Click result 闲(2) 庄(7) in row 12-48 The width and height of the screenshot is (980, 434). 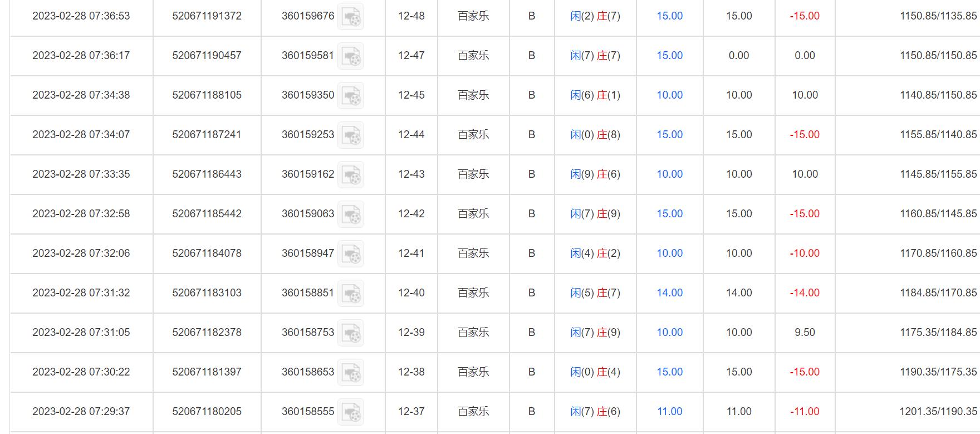pos(595,16)
